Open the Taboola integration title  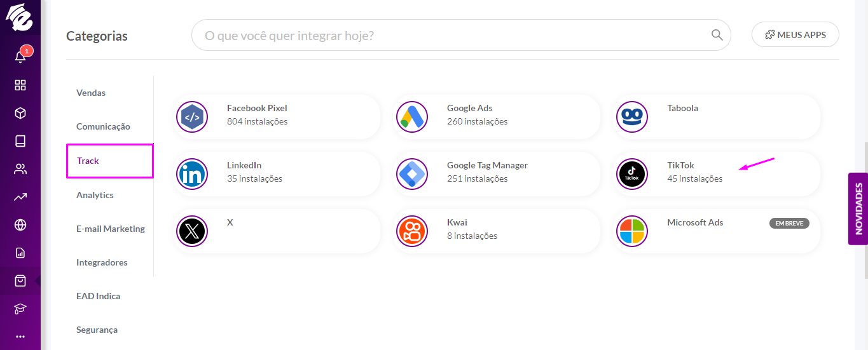tap(682, 108)
